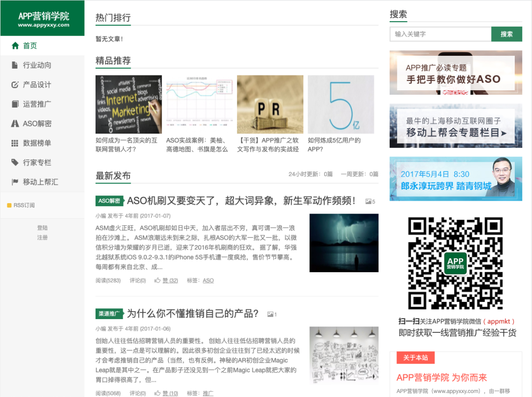Open banner 手把手教你做好ASO
The width and height of the screenshot is (532, 397).
[456, 72]
